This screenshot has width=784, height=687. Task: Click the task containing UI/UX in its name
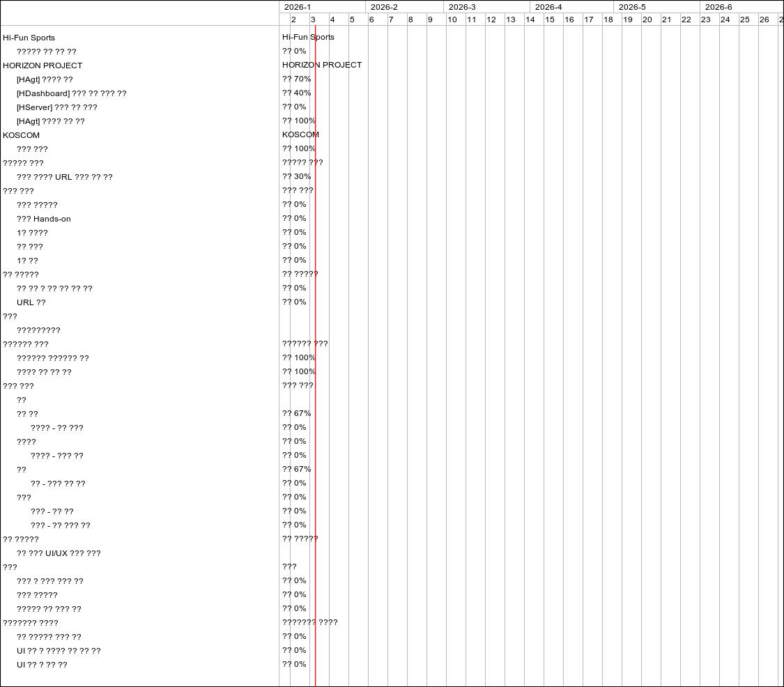point(59,553)
